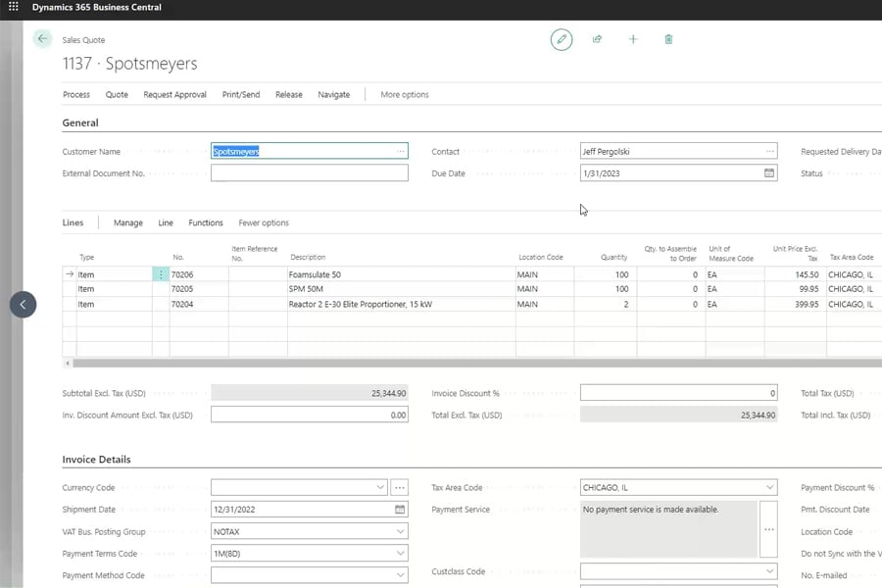Open Print/Send menu
The width and height of the screenshot is (882, 588).
[x=241, y=94]
